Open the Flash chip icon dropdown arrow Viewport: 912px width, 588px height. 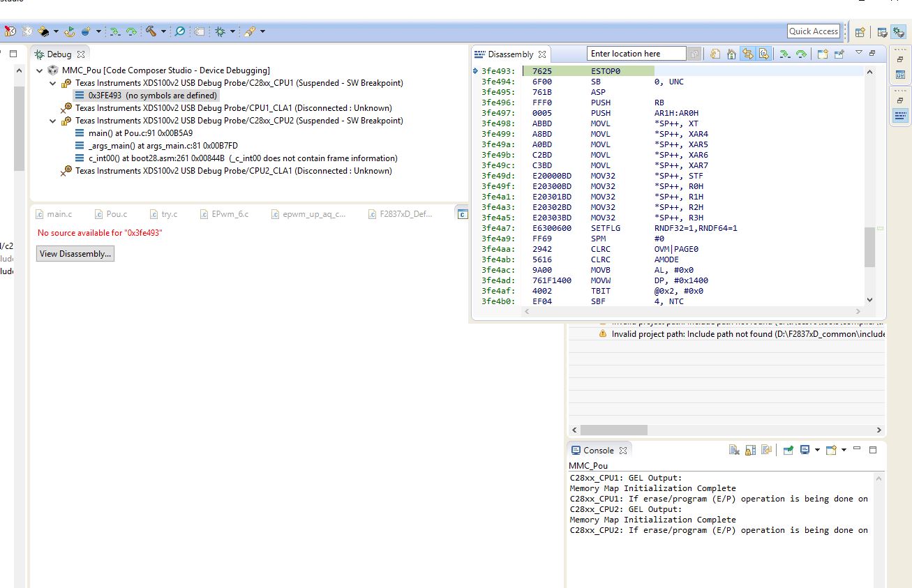(56, 31)
